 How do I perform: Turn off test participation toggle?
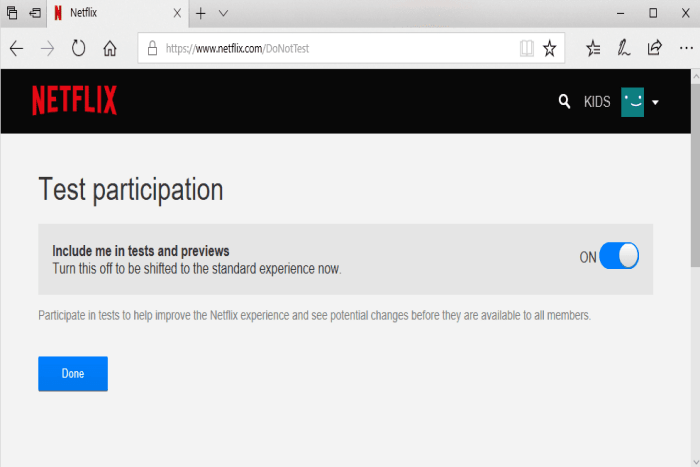[x=619, y=256]
